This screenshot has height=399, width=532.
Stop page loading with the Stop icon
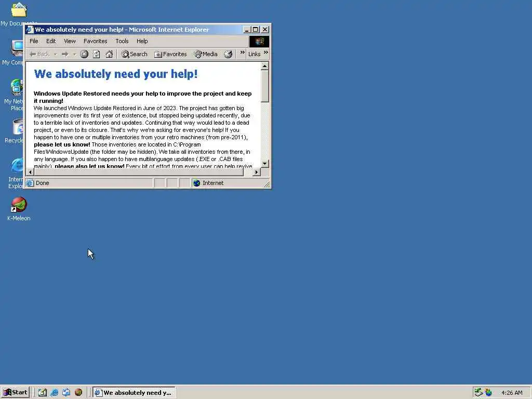pos(84,54)
